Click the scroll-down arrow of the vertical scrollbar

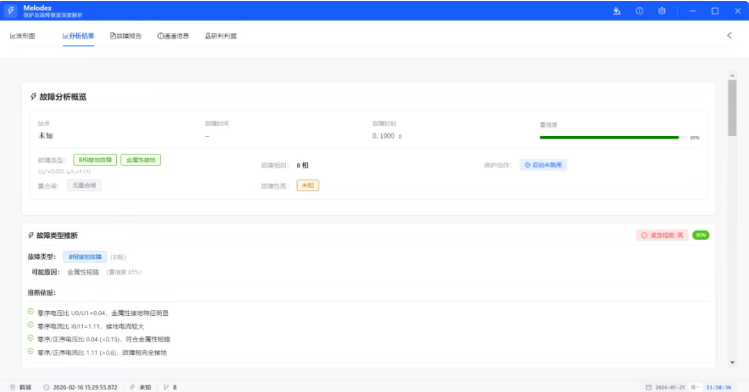pos(732,363)
